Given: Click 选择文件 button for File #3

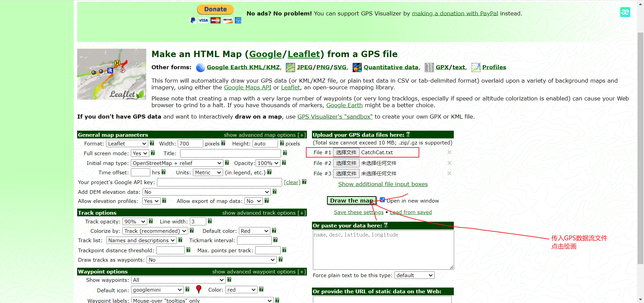Looking at the screenshot, I should (x=346, y=174).
